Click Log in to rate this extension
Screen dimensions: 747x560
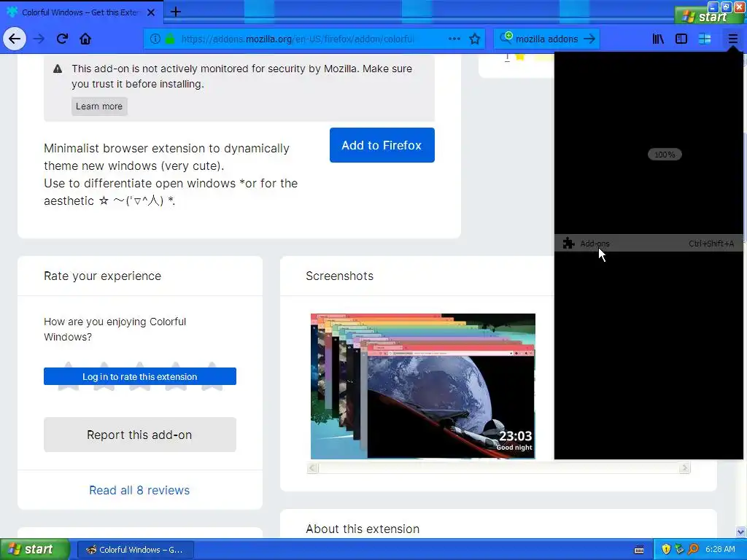[139, 376]
